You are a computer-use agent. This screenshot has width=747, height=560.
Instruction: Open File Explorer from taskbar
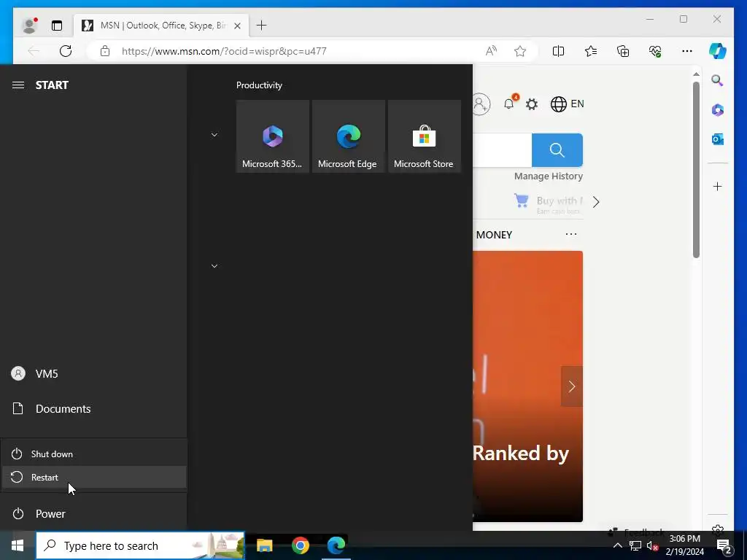pyautogui.click(x=264, y=545)
